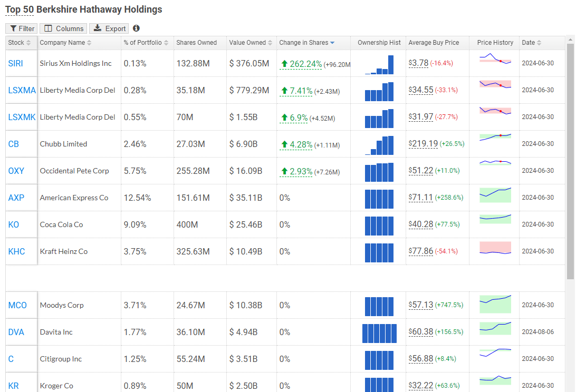Click average buy price $60.38
The width and height of the screenshot is (576, 392).
421,332
